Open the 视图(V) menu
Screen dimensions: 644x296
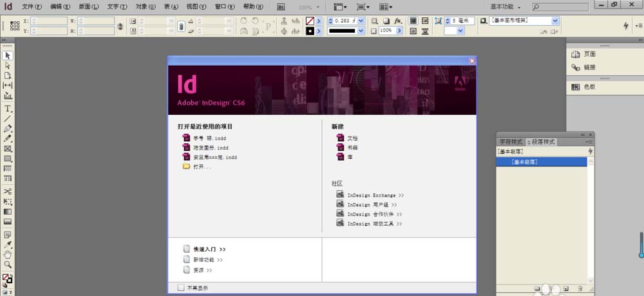tap(196, 7)
